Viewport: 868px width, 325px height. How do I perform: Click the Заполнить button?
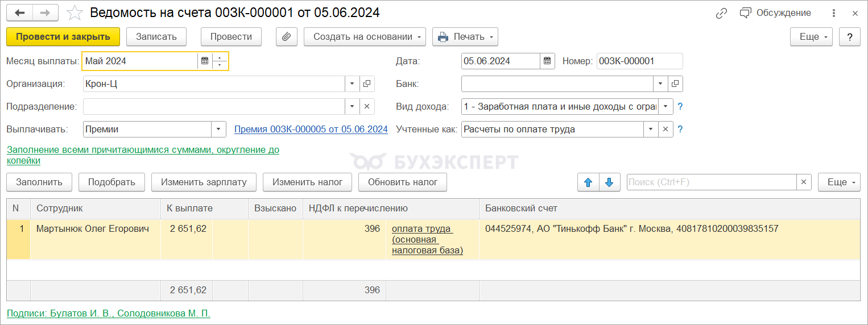39,182
